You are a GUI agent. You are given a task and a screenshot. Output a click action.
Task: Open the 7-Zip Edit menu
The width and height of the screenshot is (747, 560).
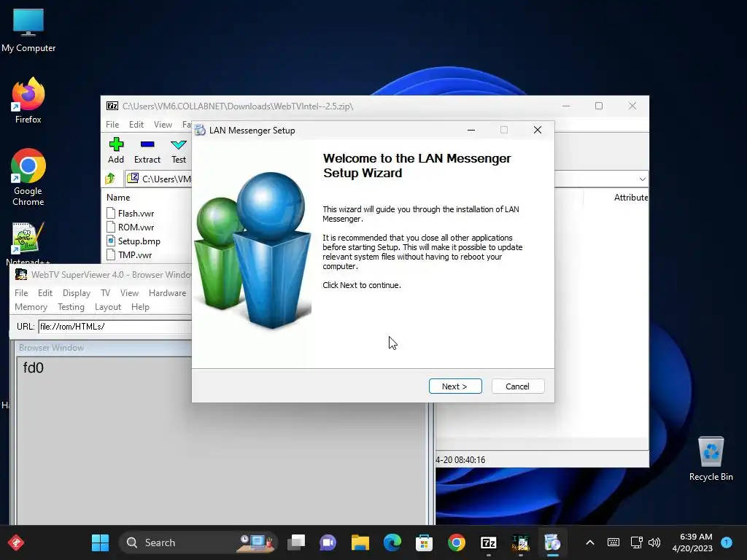point(136,124)
